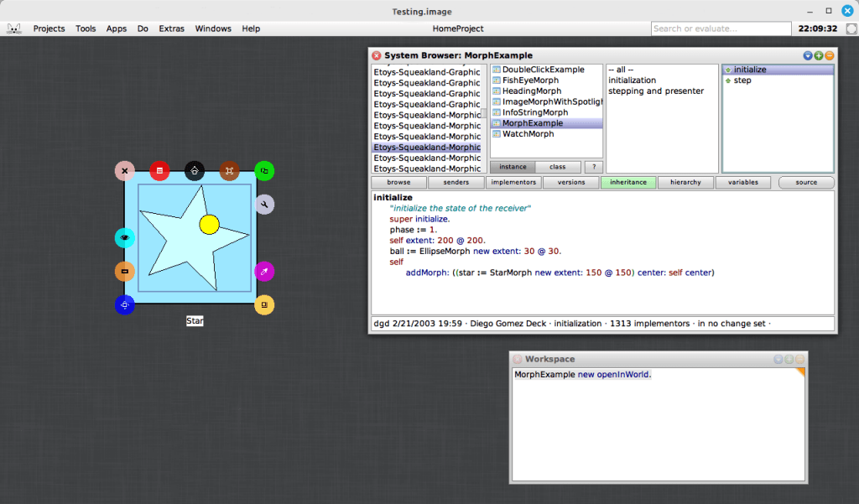Open the debug wrench halo handle
Viewport: 859px width, 504px height.
[264, 204]
